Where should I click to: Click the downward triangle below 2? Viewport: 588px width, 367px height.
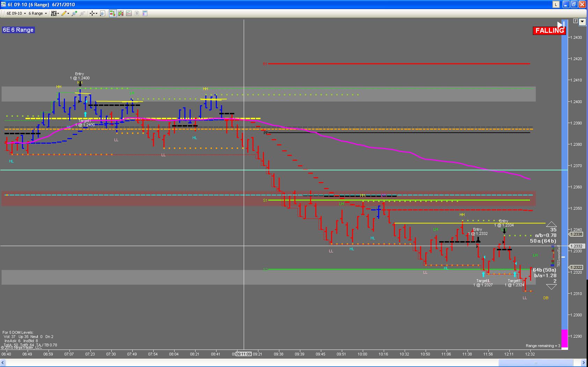(551, 287)
